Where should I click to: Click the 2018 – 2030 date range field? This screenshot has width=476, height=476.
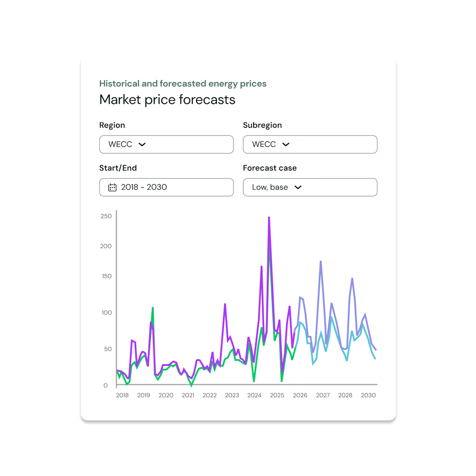tap(166, 187)
